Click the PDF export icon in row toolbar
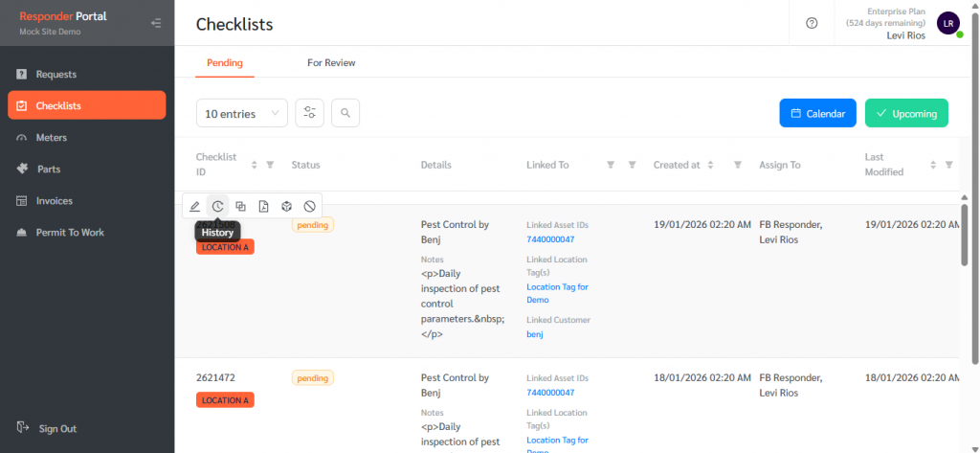Screen dimensions: 980x453 (264, 206)
